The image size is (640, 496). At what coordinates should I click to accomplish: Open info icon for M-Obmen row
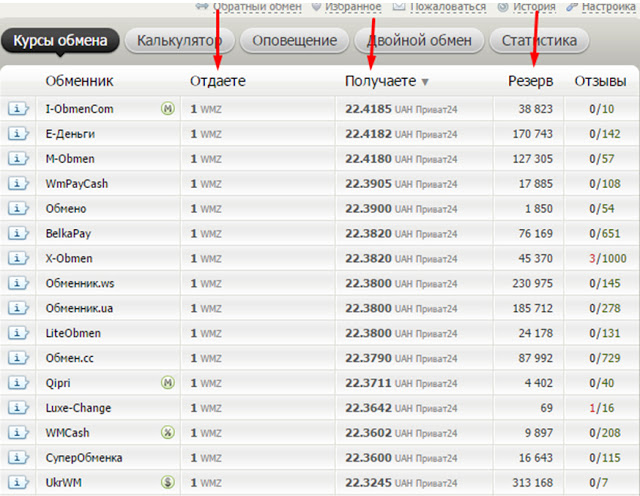point(18,159)
